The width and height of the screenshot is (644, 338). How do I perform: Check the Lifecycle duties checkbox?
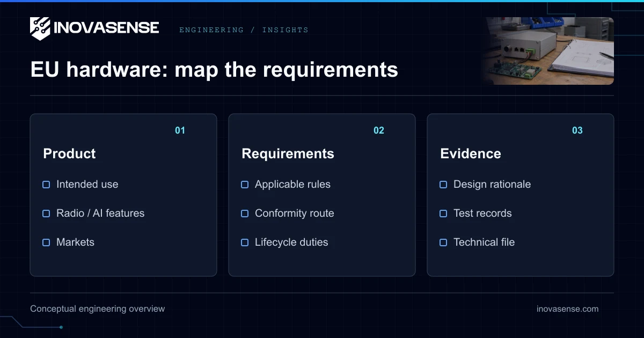tap(245, 243)
